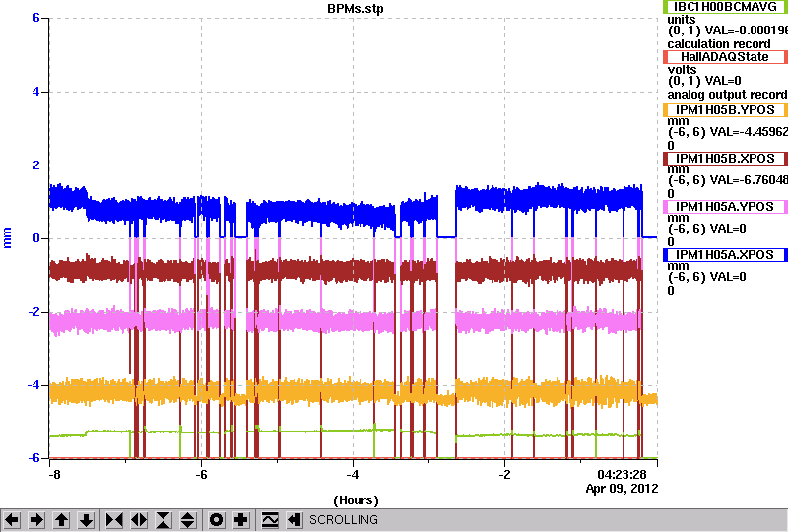Click the vertical hourglass zoom icon

(164, 520)
